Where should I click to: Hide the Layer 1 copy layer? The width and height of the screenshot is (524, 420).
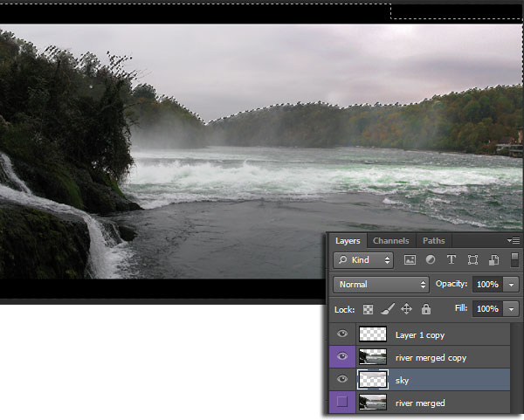pyautogui.click(x=341, y=334)
